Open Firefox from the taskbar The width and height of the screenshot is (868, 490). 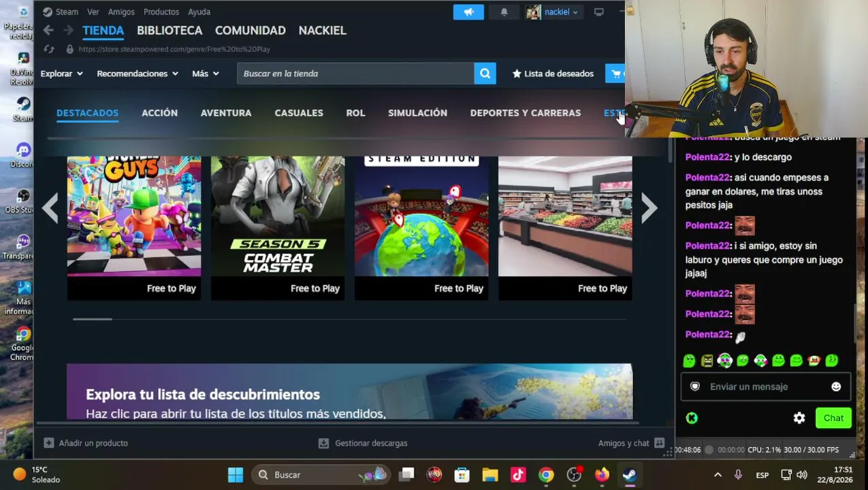(602, 475)
